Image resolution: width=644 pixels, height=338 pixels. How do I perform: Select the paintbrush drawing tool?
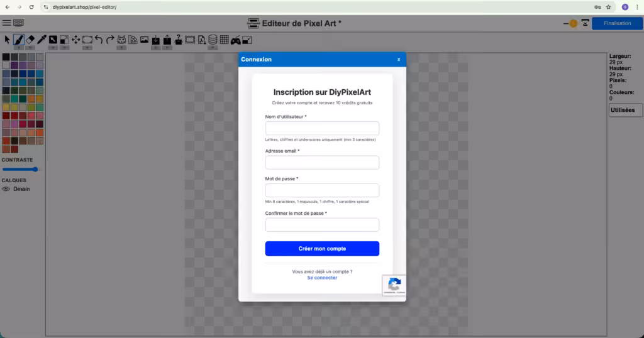19,40
